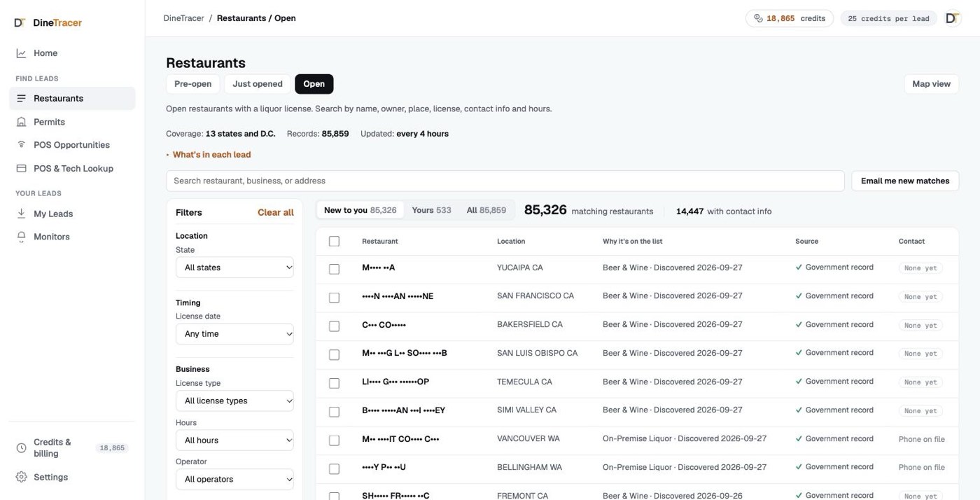Open the License date 'Any time' dropdown
This screenshot has height=500, width=980.
click(x=234, y=334)
